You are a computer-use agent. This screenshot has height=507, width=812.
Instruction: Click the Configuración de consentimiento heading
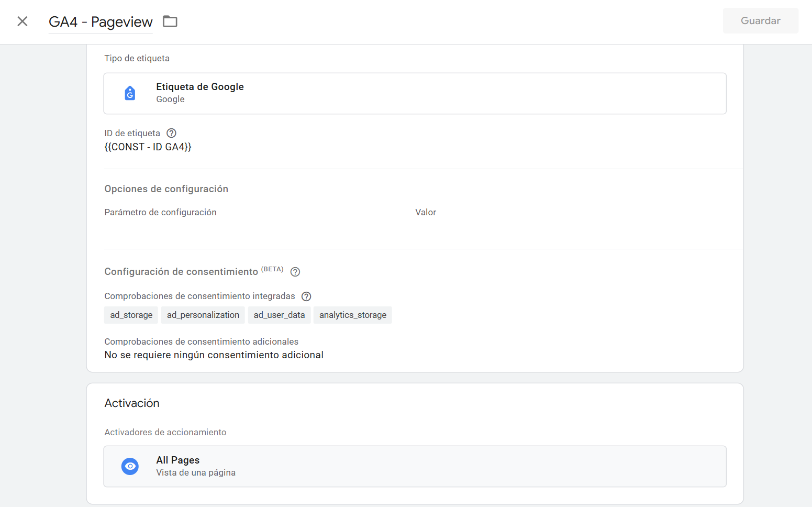pyautogui.click(x=181, y=272)
